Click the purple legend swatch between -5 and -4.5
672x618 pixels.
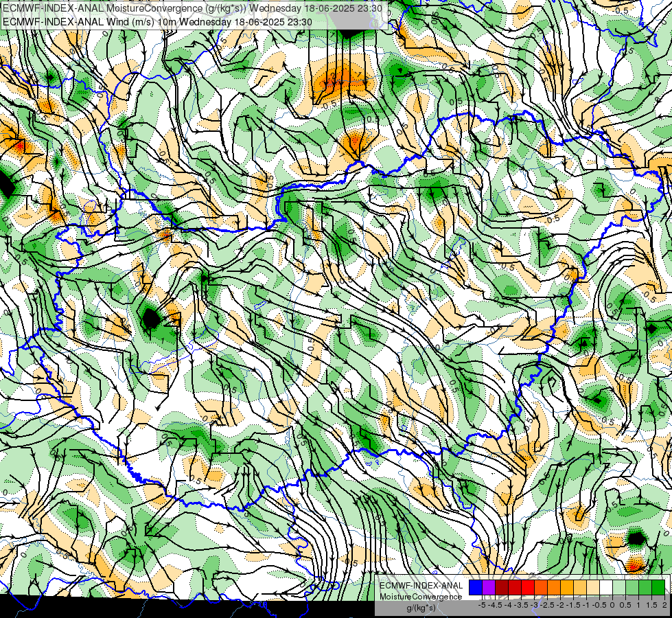(x=489, y=588)
